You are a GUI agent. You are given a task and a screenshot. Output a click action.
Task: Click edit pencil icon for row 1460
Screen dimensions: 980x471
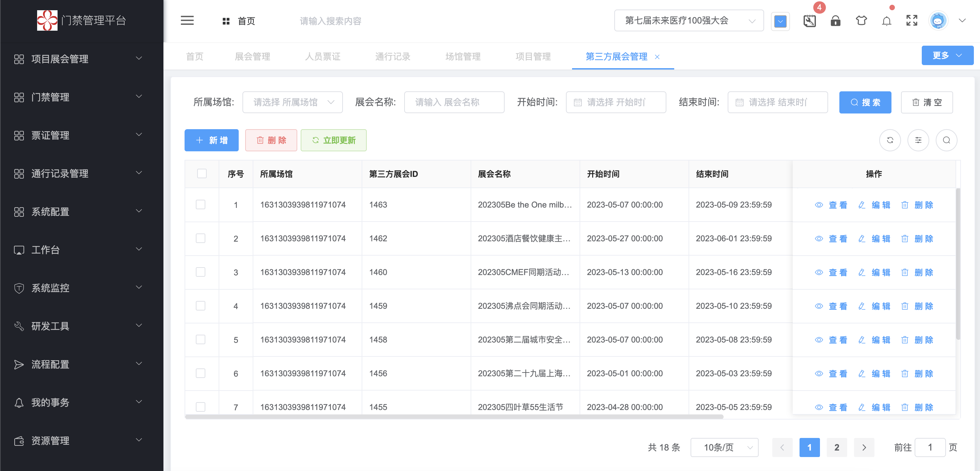[862, 272]
